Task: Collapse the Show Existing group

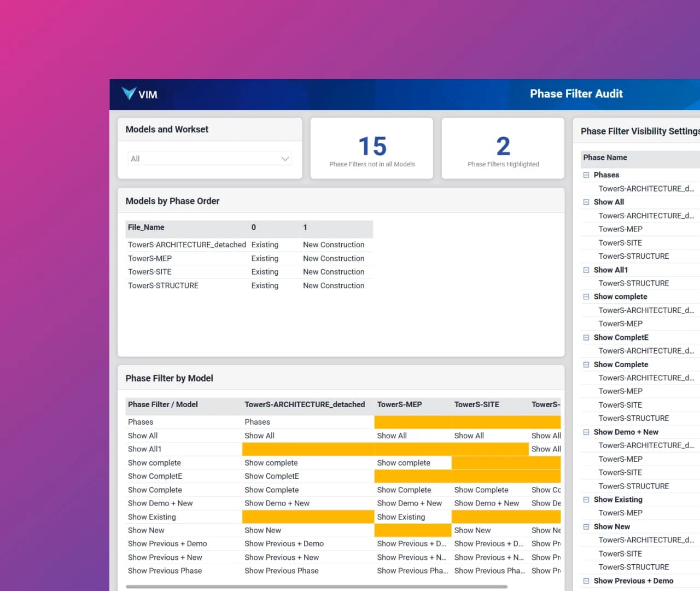Action: click(x=586, y=499)
